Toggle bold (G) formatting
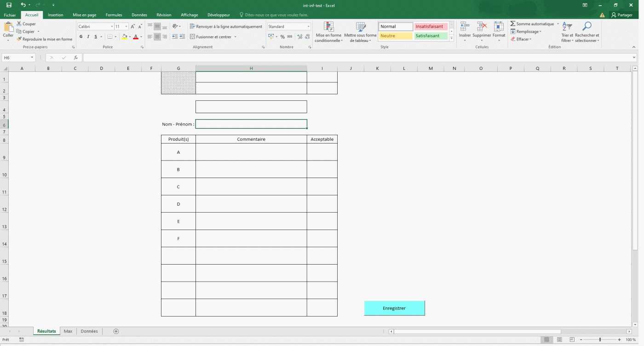The height and width of the screenshot is (346, 644). tap(81, 37)
